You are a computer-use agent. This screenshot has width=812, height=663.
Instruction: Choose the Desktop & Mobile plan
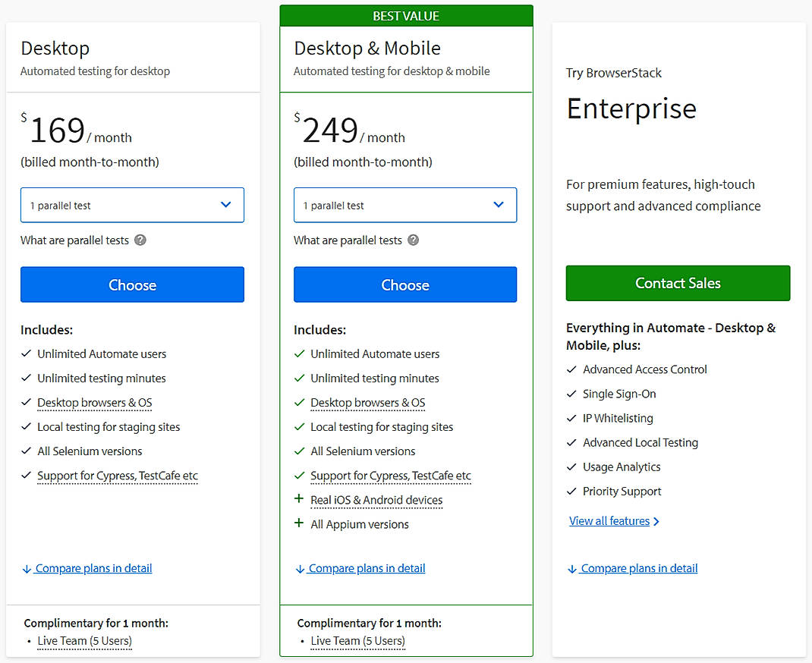pyautogui.click(x=405, y=284)
